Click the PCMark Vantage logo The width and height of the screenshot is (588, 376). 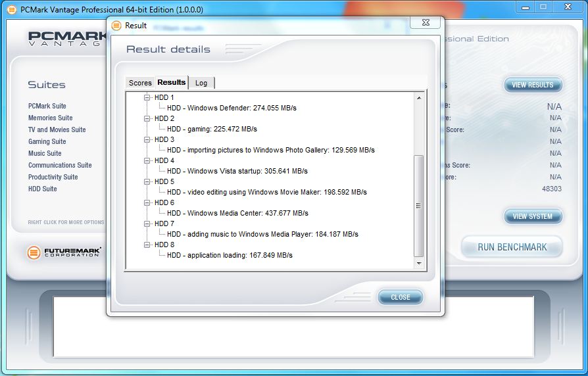tap(68, 39)
